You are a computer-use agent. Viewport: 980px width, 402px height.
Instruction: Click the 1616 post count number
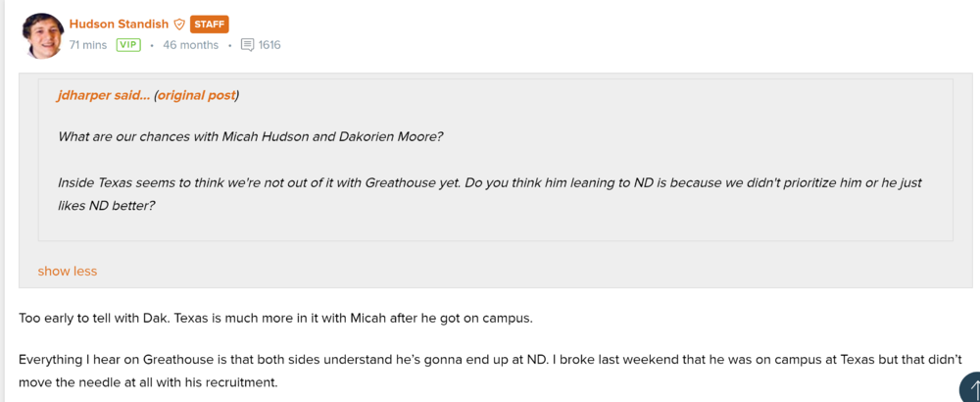269,45
